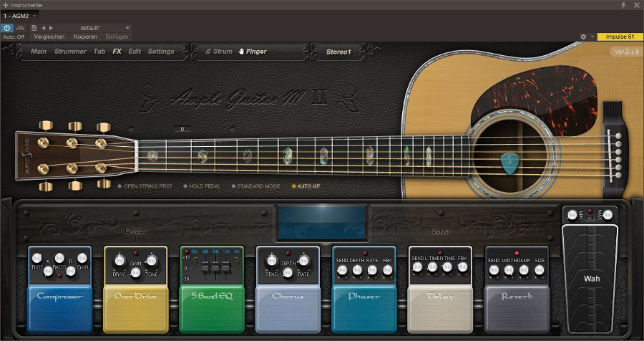Viewport: 644px width, 341px height.
Task: Toggle OPEN STRING FIRST option
Action: coord(145,186)
